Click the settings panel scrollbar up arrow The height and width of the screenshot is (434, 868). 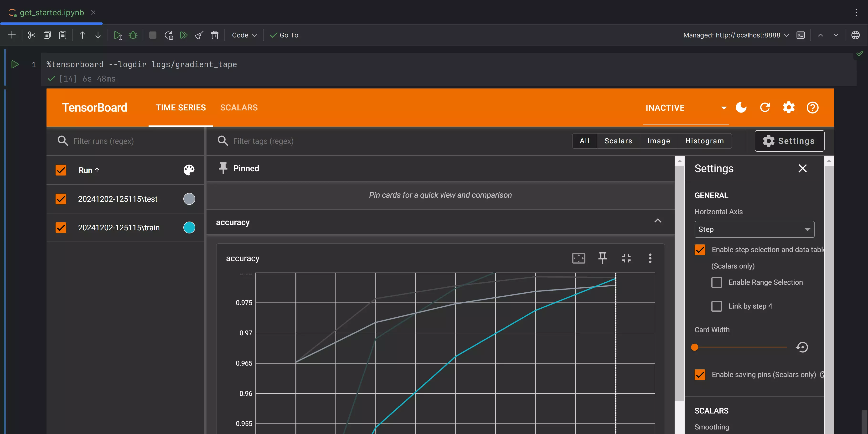[x=829, y=161]
